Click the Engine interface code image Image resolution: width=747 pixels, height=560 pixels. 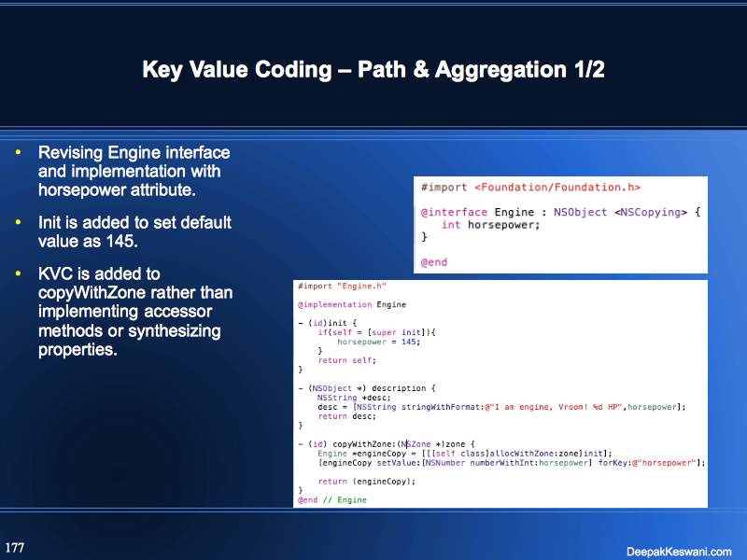pos(560,225)
